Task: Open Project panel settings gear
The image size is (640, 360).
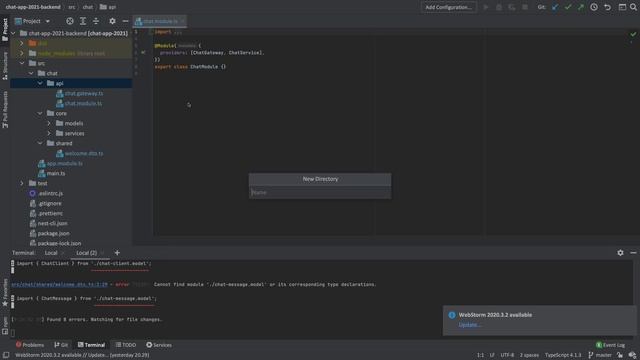Action: click(x=112, y=21)
